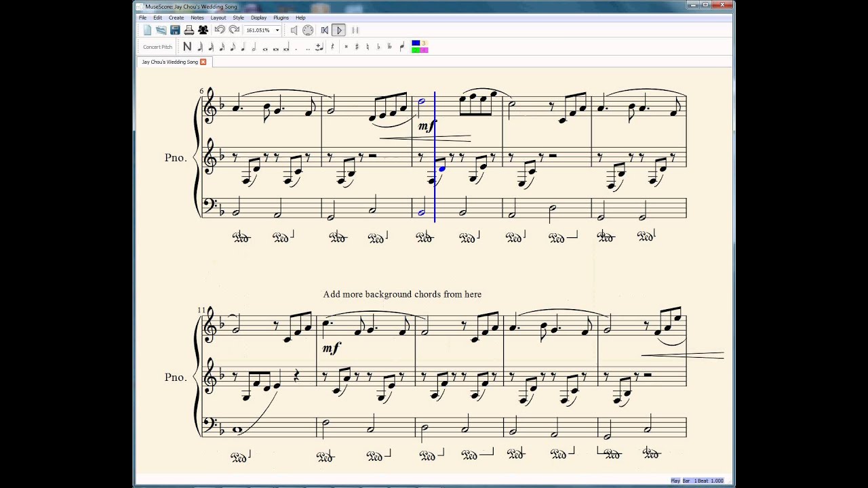Toggle the double augmentation dot
This screenshot has height=488, width=868.
point(308,48)
